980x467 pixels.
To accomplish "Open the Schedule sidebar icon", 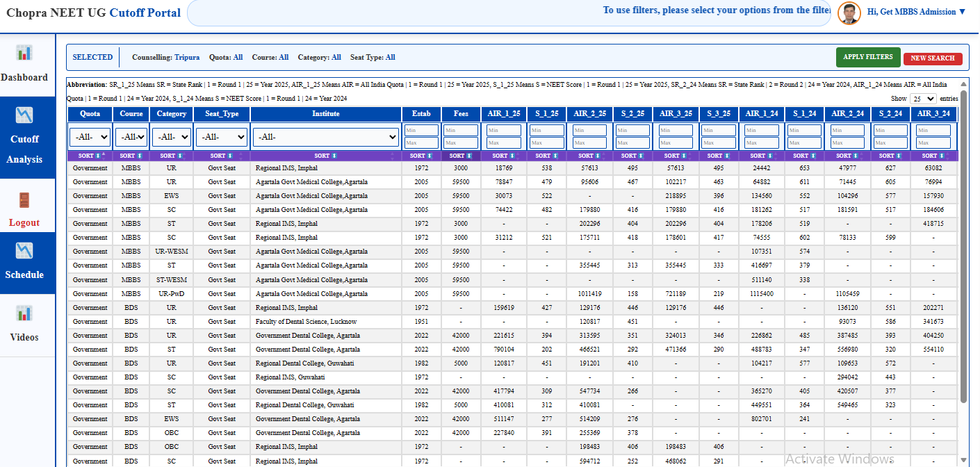I will tap(24, 251).
